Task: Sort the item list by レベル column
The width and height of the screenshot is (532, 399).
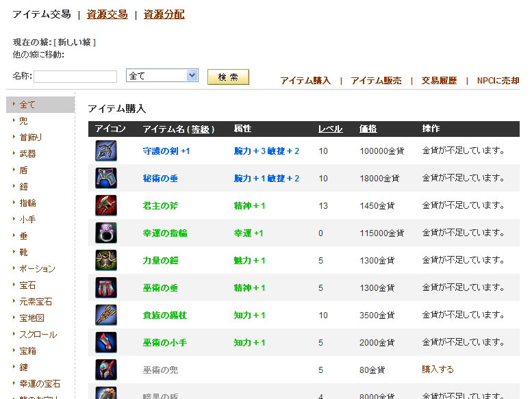Action: 330,129
